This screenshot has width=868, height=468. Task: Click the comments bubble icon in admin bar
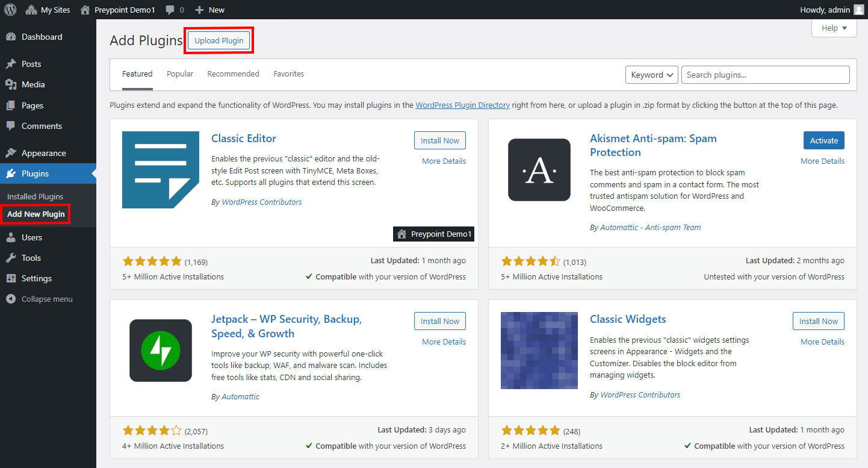170,10
